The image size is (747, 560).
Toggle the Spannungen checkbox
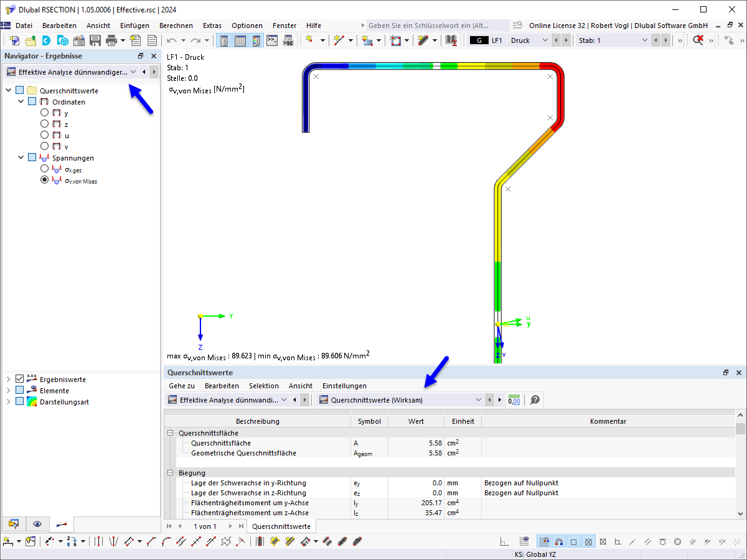[x=32, y=157]
